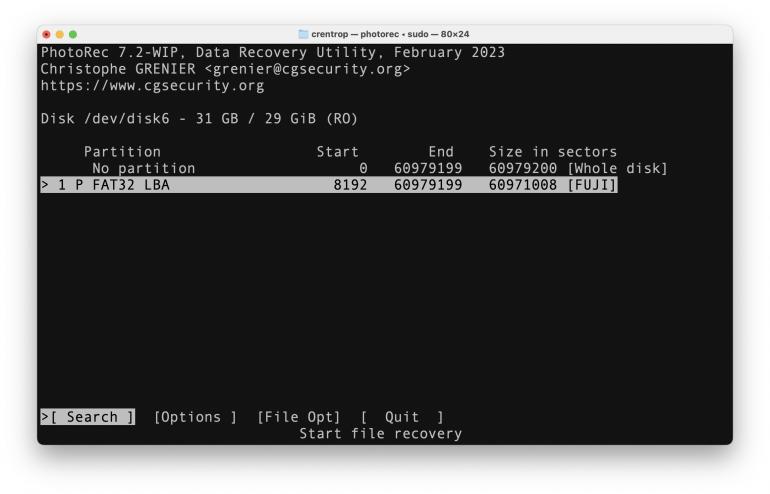770x494 pixels.
Task: Click the https://www.cgsecurity.org URL
Action: pyautogui.click(x=152, y=86)
